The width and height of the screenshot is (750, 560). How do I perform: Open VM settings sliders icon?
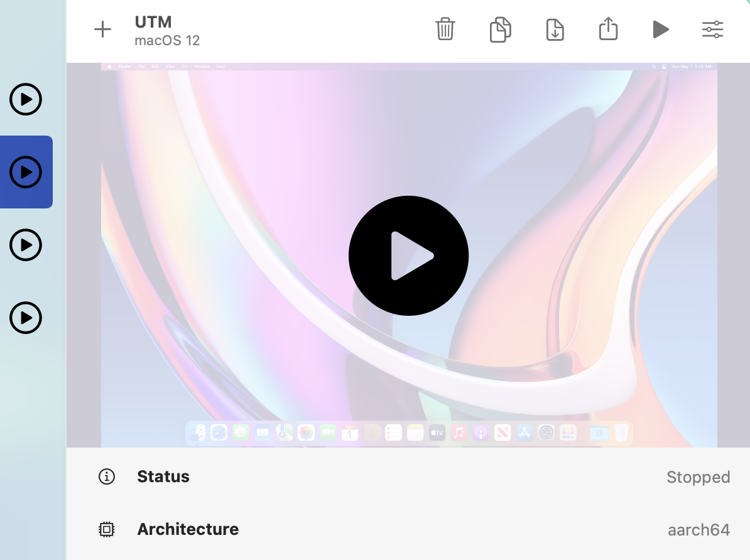713,30
